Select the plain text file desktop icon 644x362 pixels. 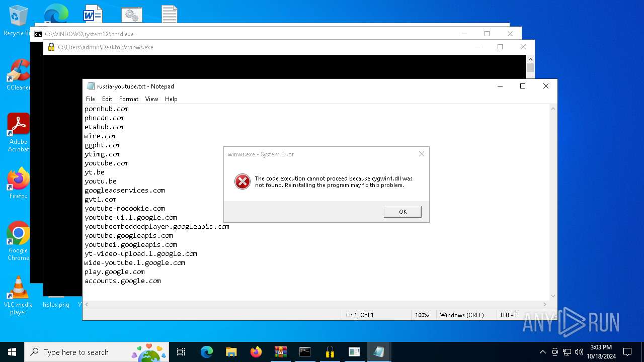pyautogui.click(x=170, y=14)
